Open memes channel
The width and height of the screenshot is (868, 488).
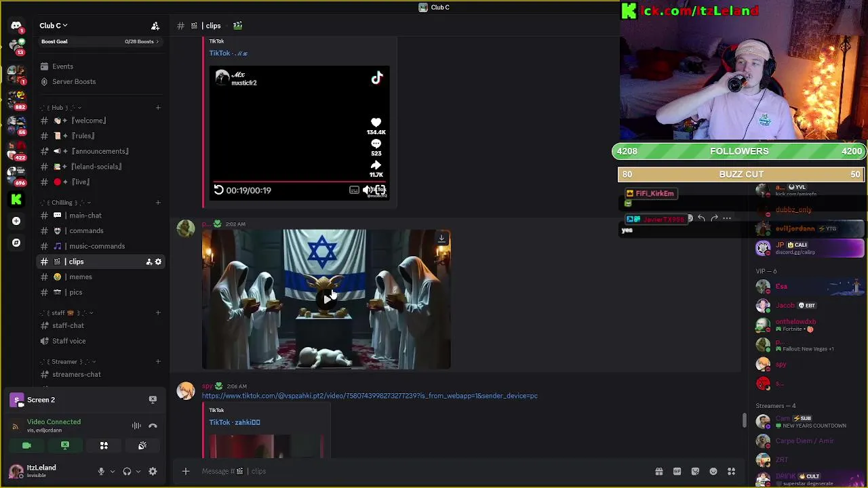(x=100, y=277)
